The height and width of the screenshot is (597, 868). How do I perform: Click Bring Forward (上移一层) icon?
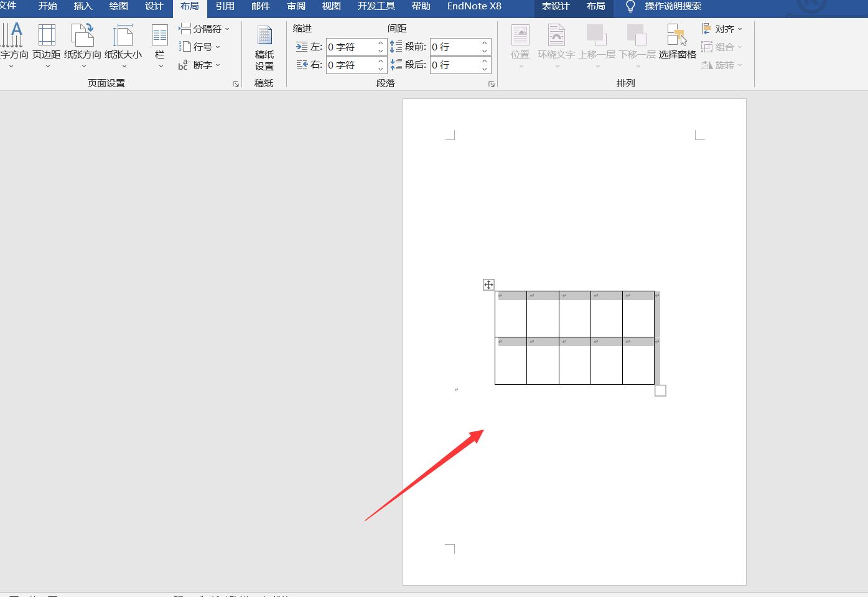click(596, 35)
